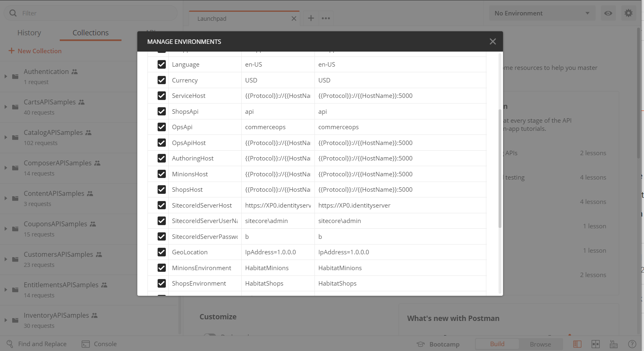This screenshot has height=351, width=644.
Task: Click the shared icon beside EntitlementsAPISamples
Action: (x=104, y=285)
